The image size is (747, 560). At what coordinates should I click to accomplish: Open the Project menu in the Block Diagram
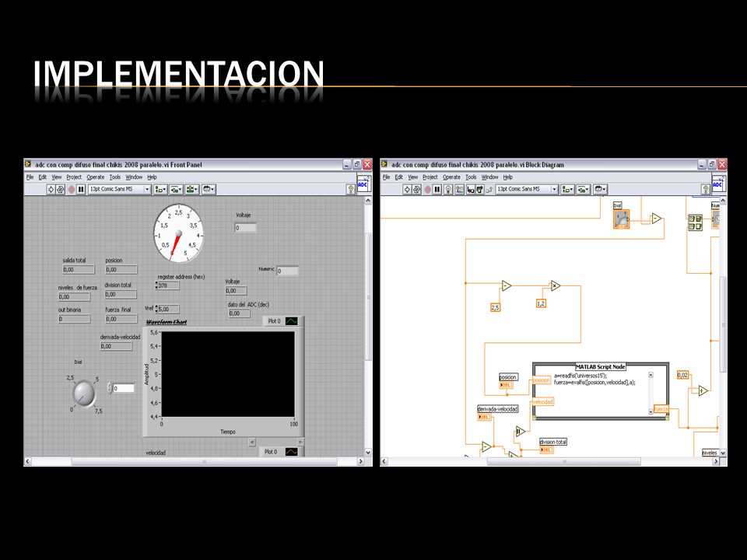click(x=430, y=177)
